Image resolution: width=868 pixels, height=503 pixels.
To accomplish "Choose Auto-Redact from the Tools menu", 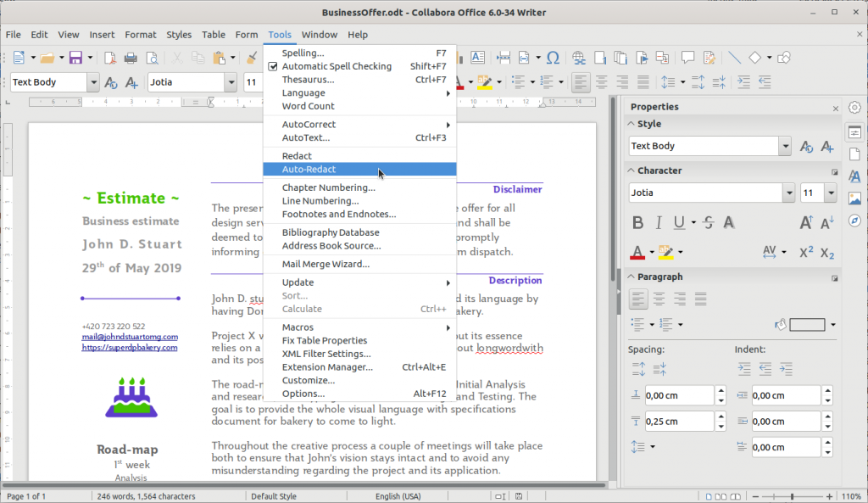I will click(x=359, y=170).
